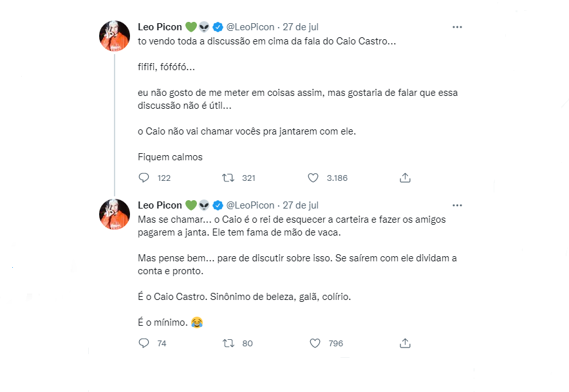Open the @LeoPicon handle on first tweet
569x392 pixels.
(x=250, y=27)
